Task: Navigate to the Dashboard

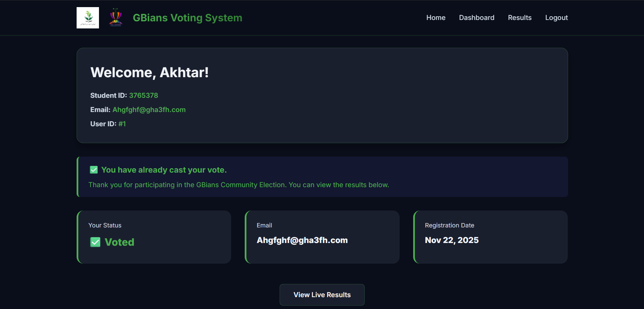Action: point(477,18)
